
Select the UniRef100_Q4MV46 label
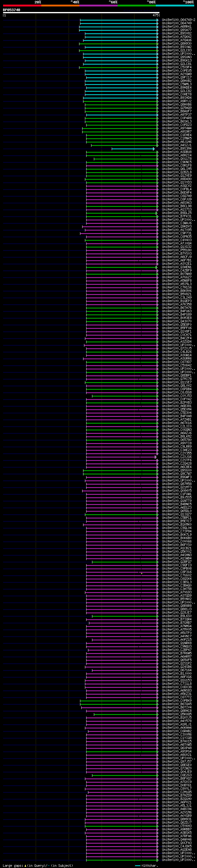177,839
